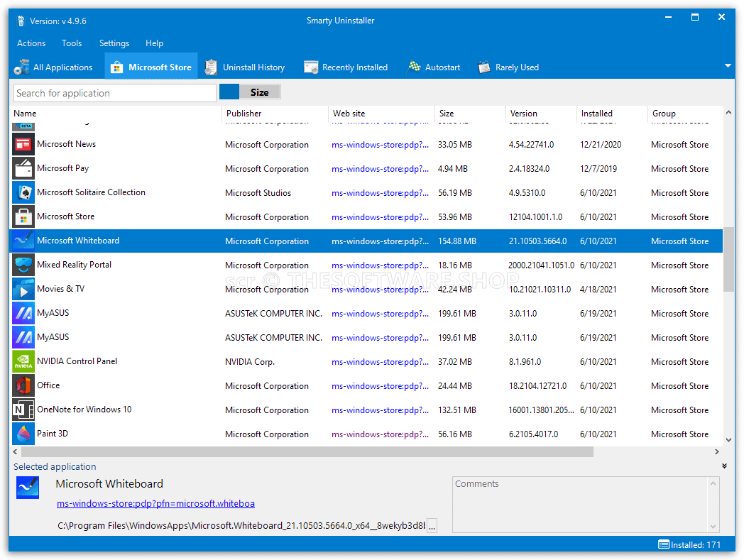
Task: Click the Microsoft Studios publisher cell
Action: [x=258, y=193]
